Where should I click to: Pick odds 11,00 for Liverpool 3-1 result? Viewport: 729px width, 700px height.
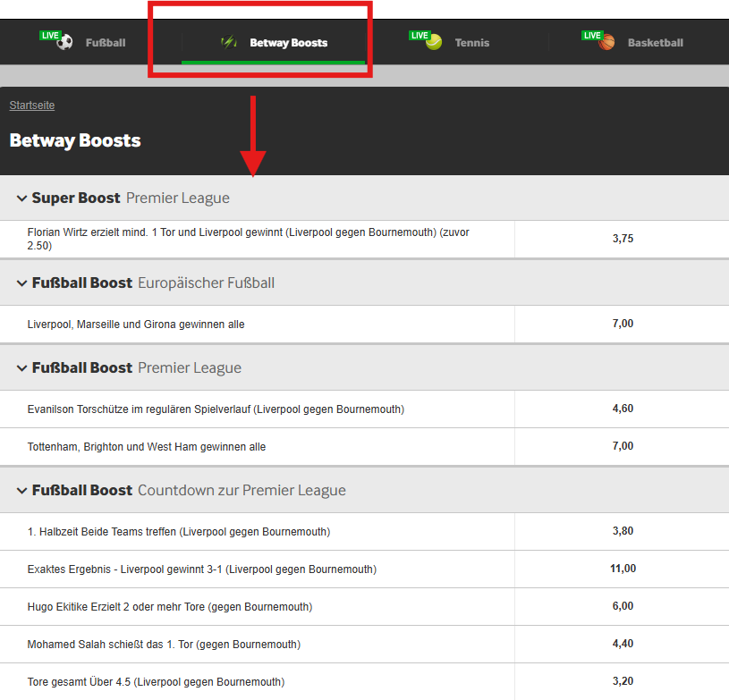point(622,569)
